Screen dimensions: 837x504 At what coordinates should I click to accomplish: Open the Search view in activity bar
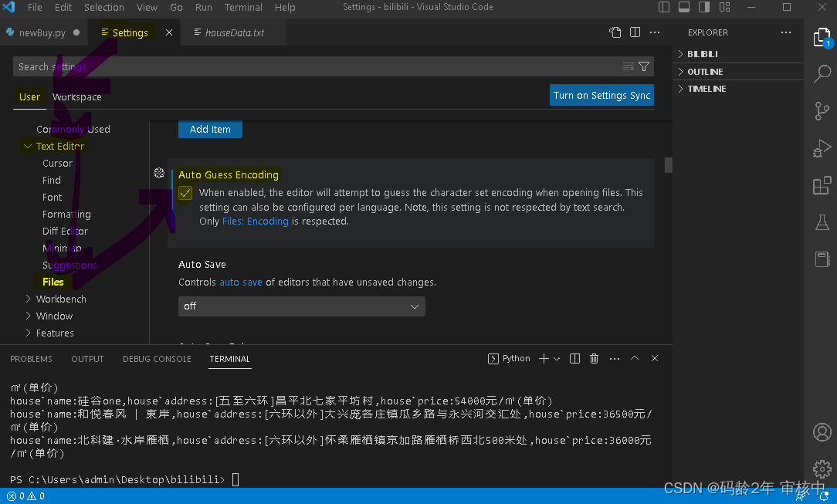coord(822,73)
